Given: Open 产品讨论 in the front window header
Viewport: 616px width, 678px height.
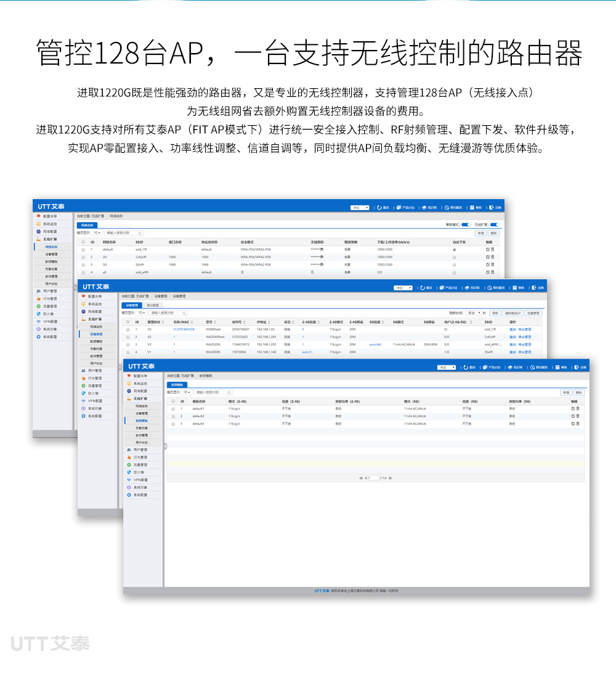Looking at the screenshot, I should pyautogui.click(x=492, y=367).
